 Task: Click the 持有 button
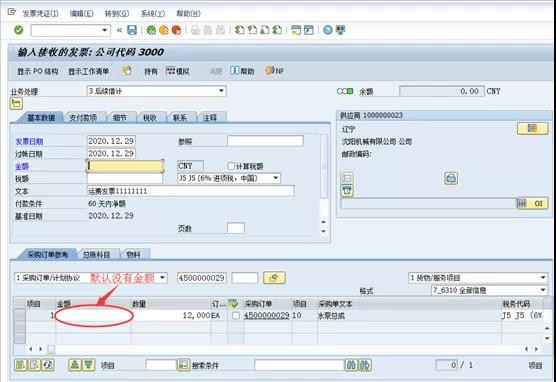click(x=151, y=71)
